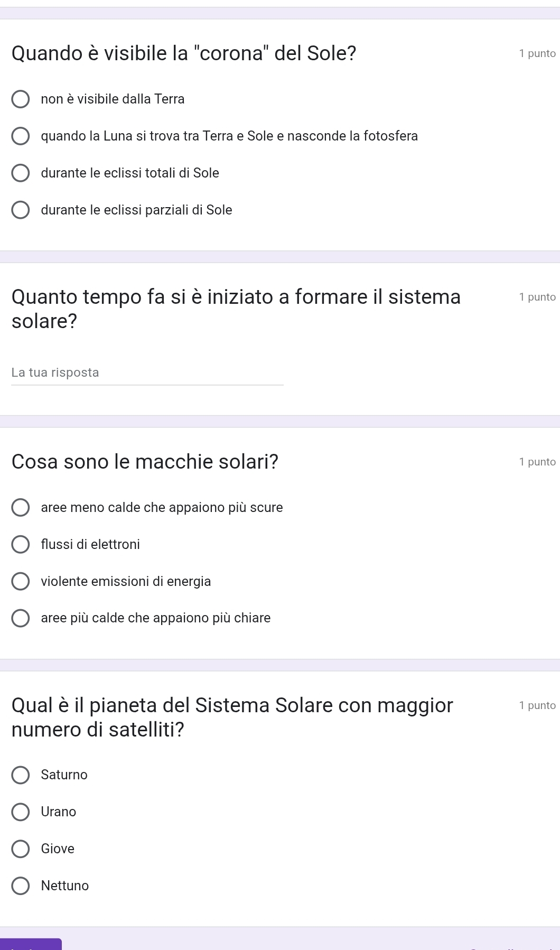This screenshot has width=560, height=950.
Task: Click the 'Quando è visibile la corona del Sole?' heading
Action: [184, 53]
